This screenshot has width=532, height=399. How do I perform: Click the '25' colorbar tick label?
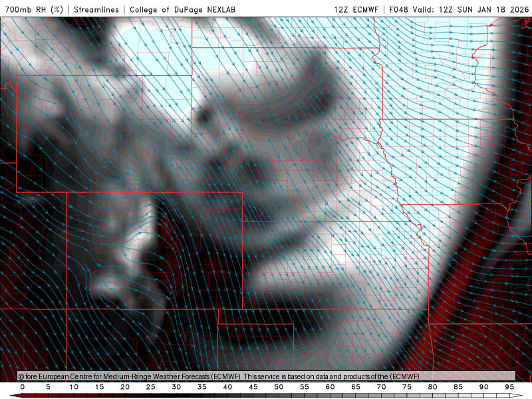[151, 387]
